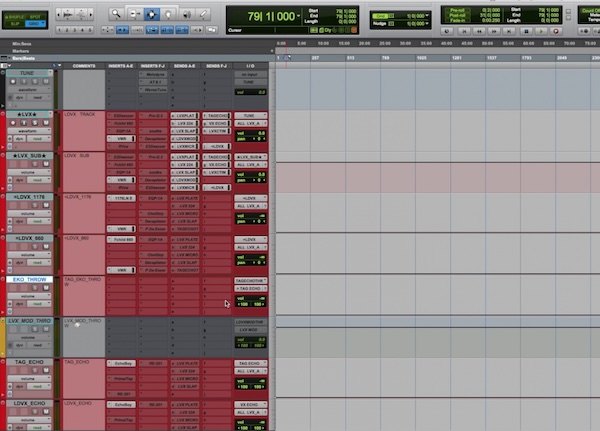Recall zoom preset 3
Screen dimensions: 600x431
(75, 29)
